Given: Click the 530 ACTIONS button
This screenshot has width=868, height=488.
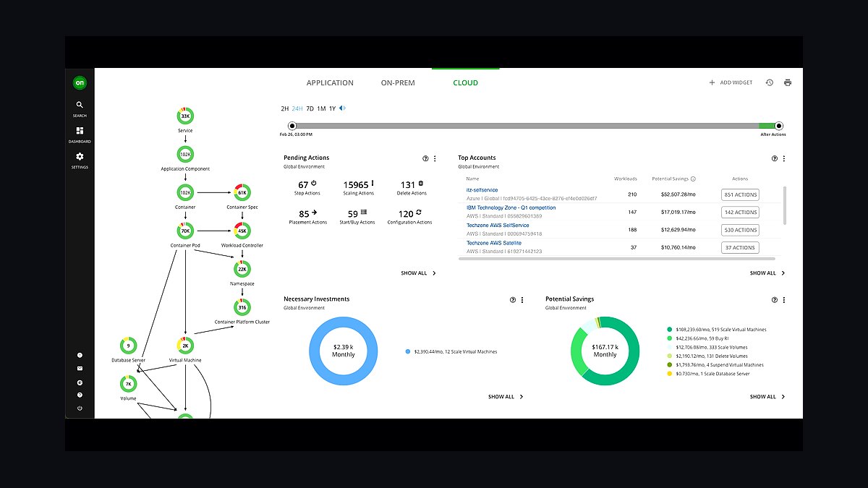Looking at the screenshot, I should 740,230.
